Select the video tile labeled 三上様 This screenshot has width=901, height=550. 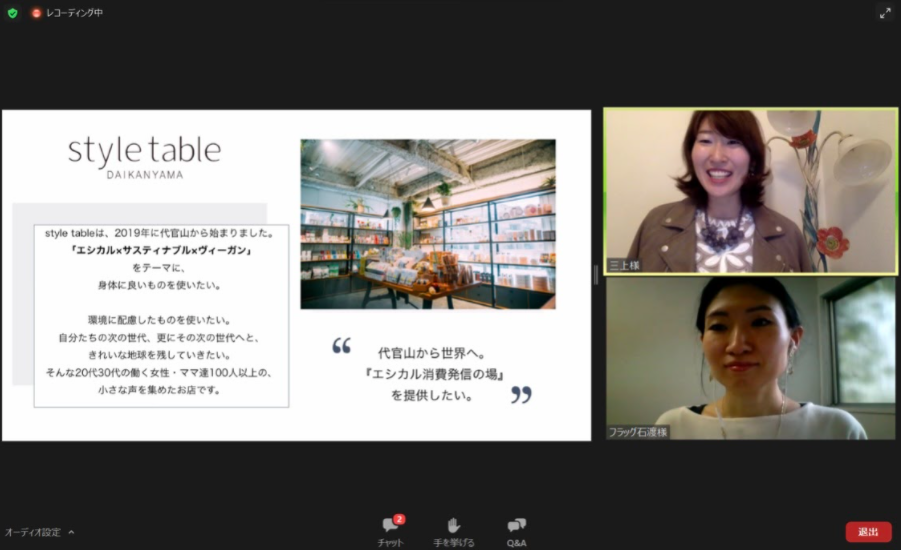click(x=750, y=191)
